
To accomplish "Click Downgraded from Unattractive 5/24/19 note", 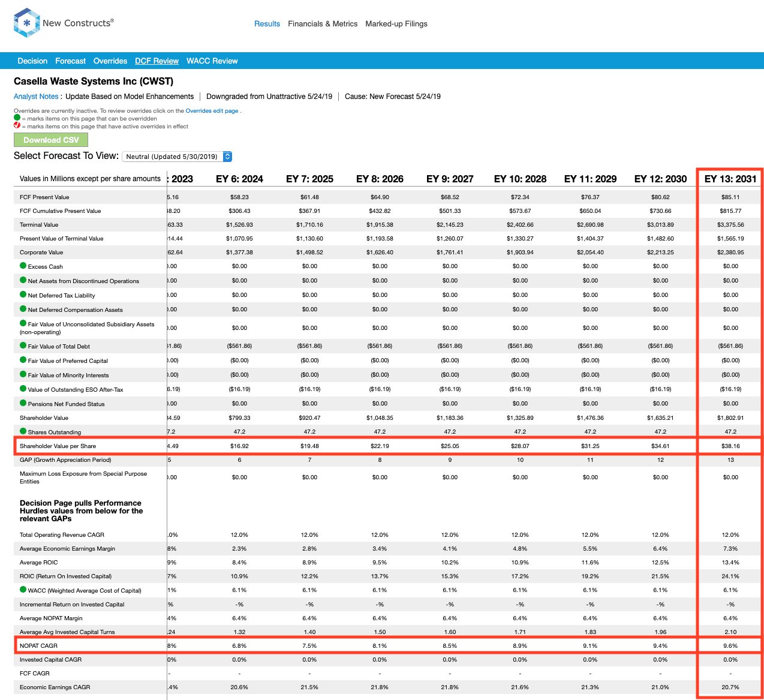I will (x=269, y=97).
